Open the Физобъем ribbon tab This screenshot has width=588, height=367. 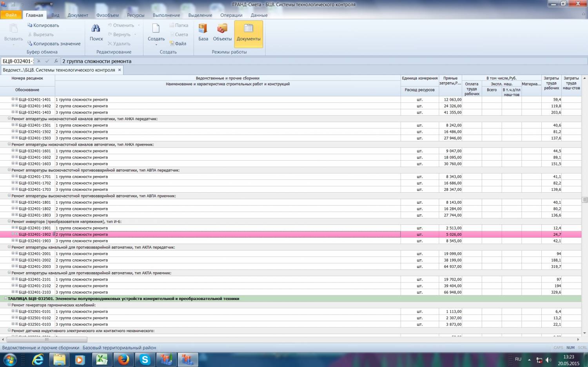107,15
